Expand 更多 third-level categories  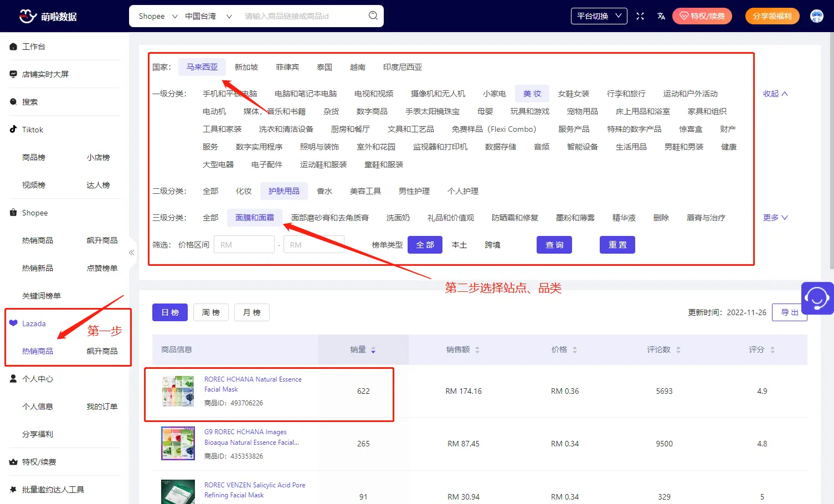coord(775,218)
